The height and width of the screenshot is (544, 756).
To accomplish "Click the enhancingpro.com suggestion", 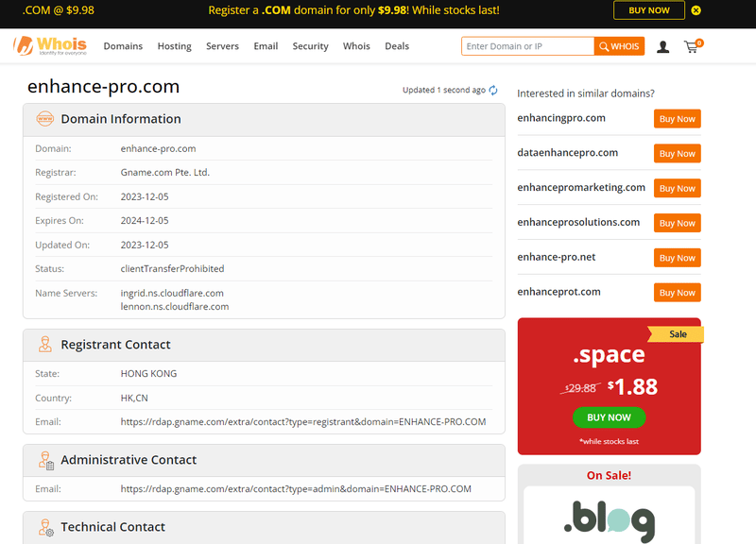I will point(561,118).
